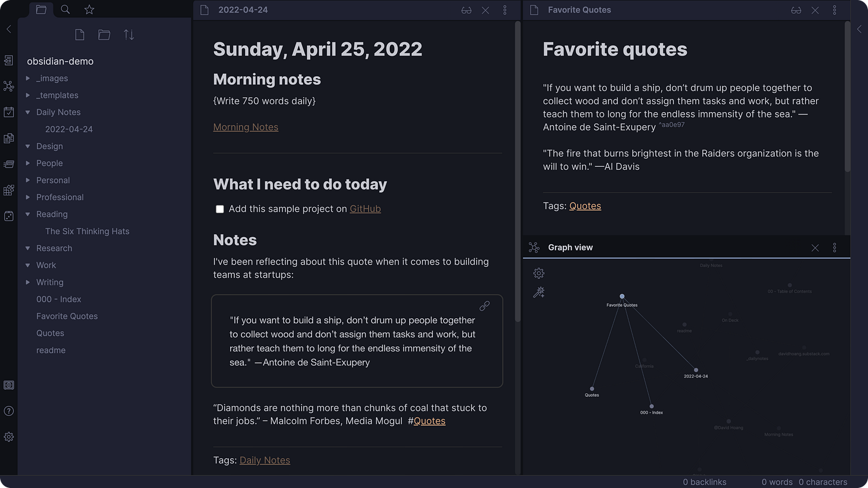
Task: Switch to the Search tab
Action: click(x=65, y=10)
